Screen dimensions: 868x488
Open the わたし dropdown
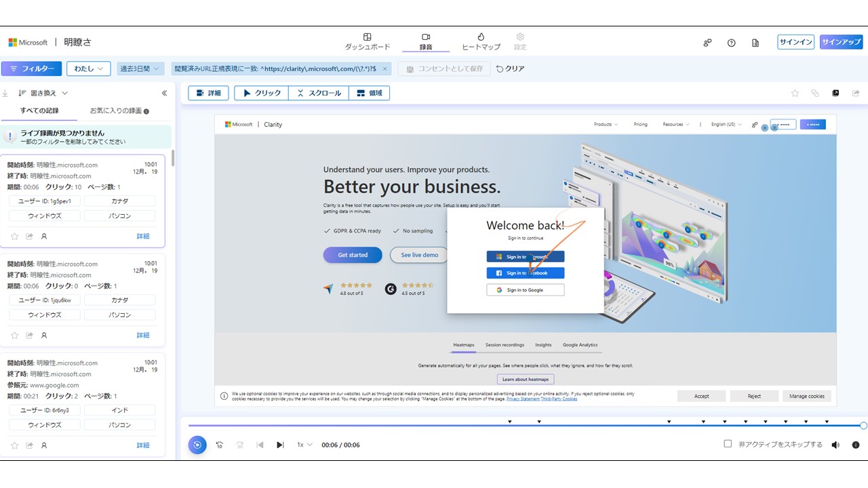[89, 68]
